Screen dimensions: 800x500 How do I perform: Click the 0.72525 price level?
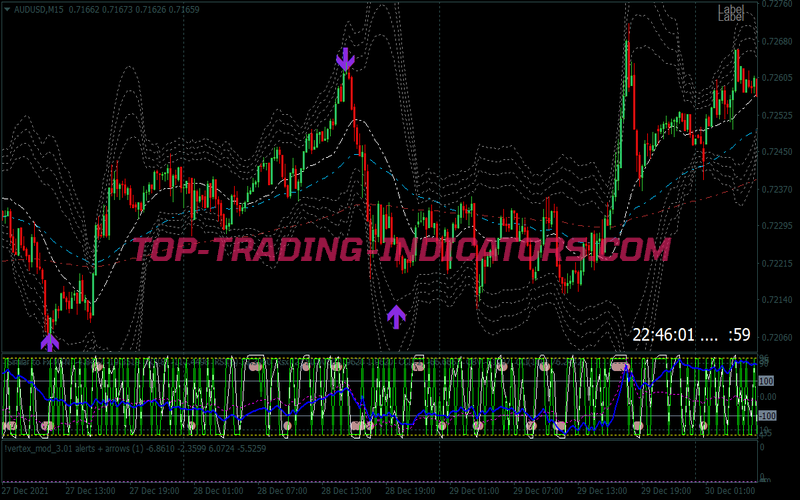point(778,115)
